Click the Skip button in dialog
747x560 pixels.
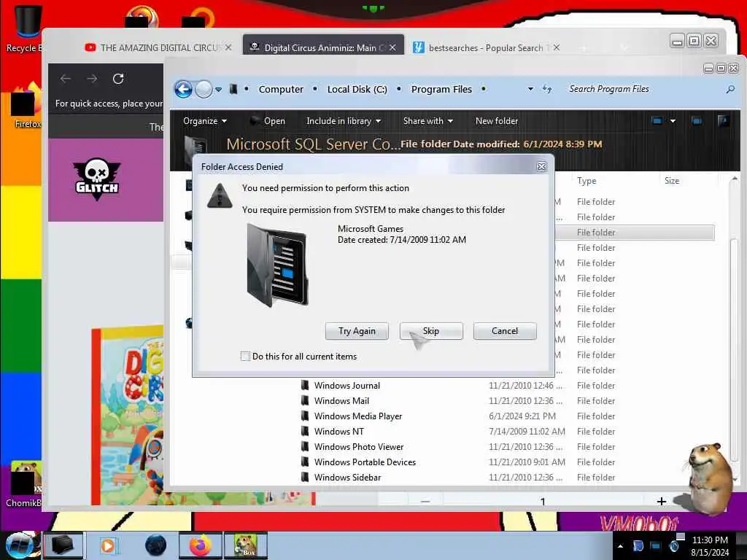(x=431, y=331)
